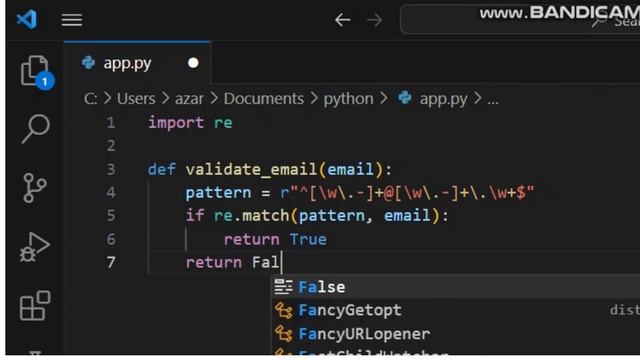
Task: Click 're.match' call on line 5
Action: click(251, 216)
